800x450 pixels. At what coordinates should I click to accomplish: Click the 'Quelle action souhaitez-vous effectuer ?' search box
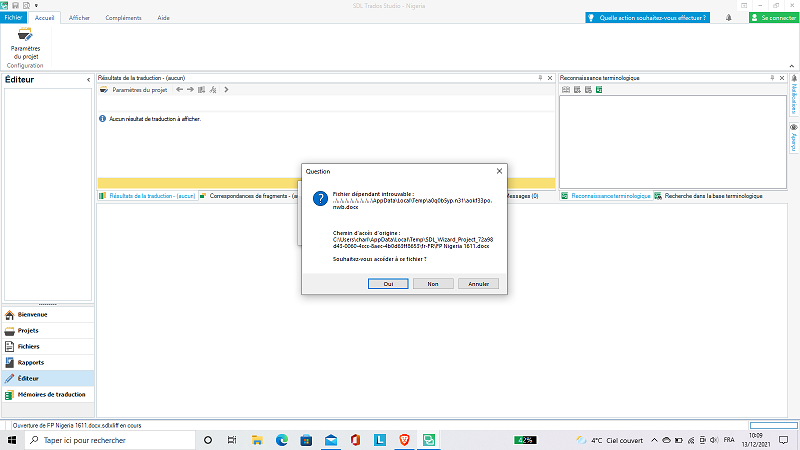(x=647, y=17)
